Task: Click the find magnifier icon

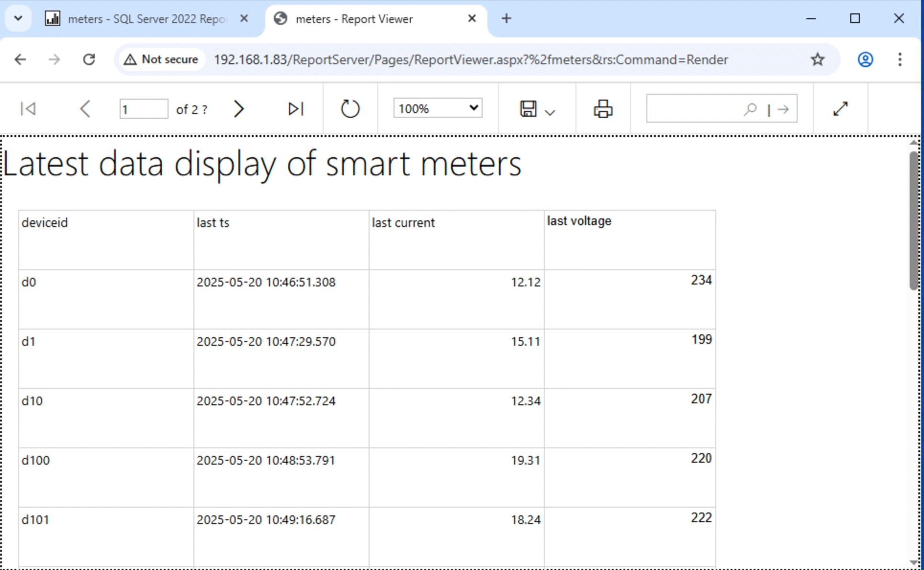Action: tap(750, 109)
